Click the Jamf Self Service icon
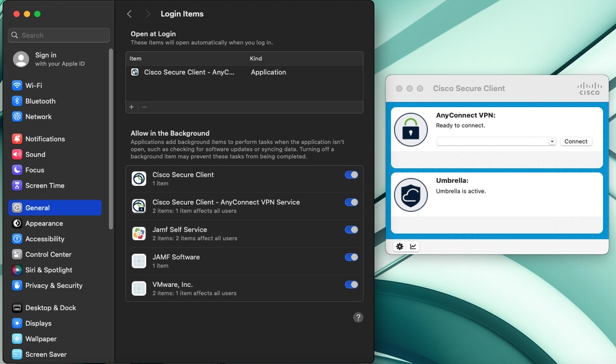 click(x=139, y=233)
